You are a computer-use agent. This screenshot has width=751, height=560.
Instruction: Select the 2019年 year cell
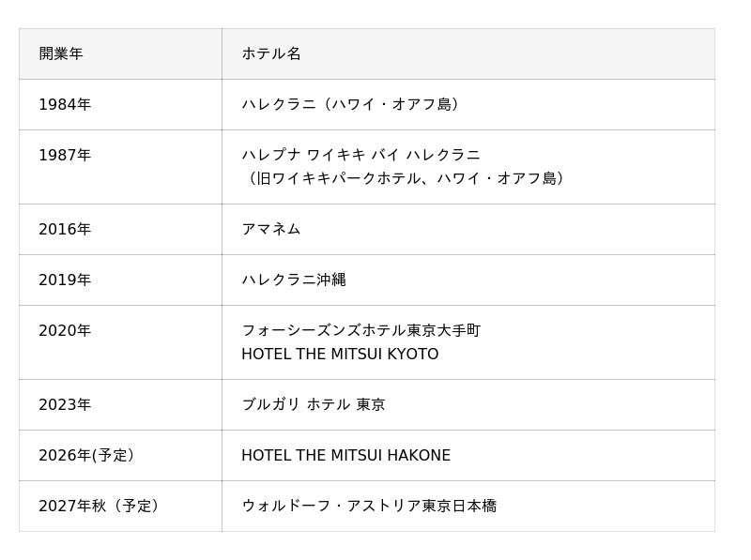(65, 280)
